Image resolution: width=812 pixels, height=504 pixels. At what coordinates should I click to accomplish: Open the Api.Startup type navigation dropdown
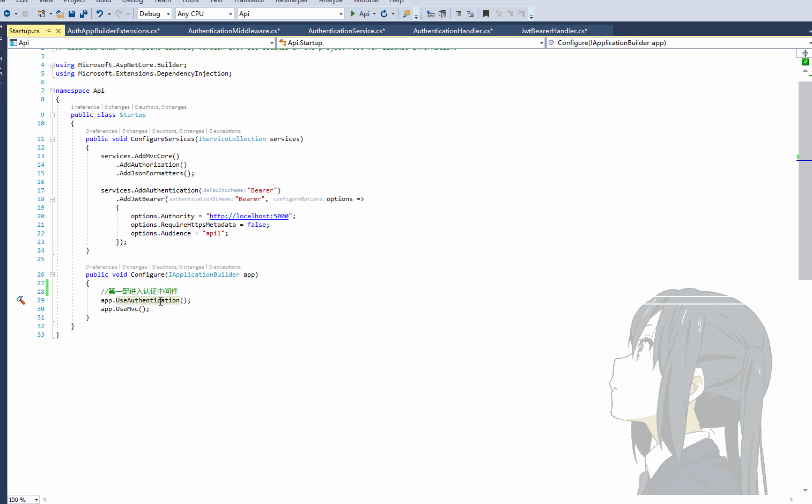pyautogui.click(x=411, y=43)
